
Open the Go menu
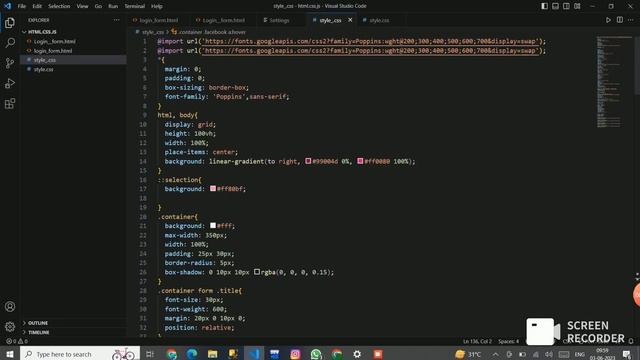98,6
